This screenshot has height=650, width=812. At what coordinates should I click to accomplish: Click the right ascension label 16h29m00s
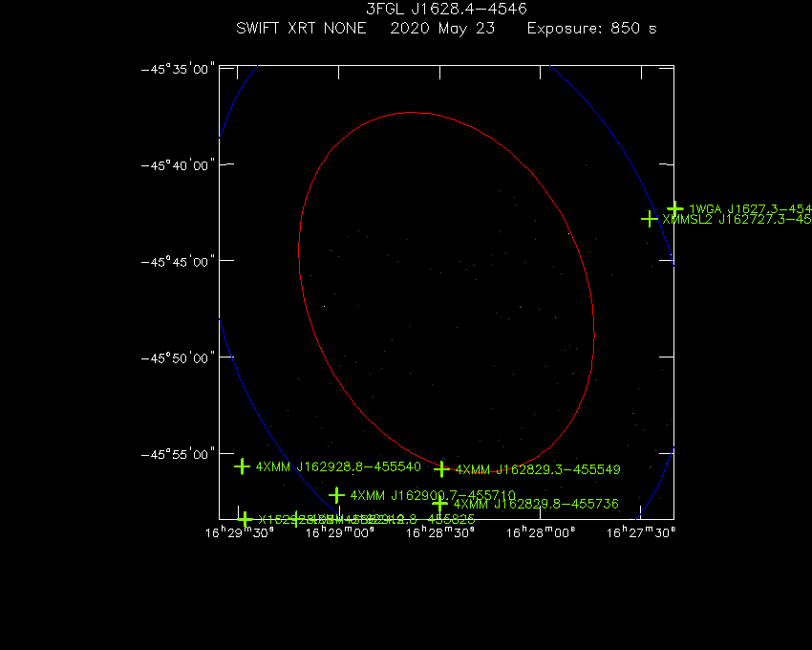click(x=340, y=532)
